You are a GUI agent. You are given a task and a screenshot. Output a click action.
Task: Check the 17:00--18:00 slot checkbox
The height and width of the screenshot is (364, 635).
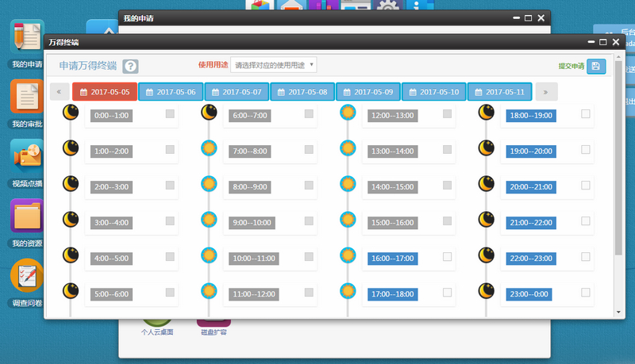[447, 293]
